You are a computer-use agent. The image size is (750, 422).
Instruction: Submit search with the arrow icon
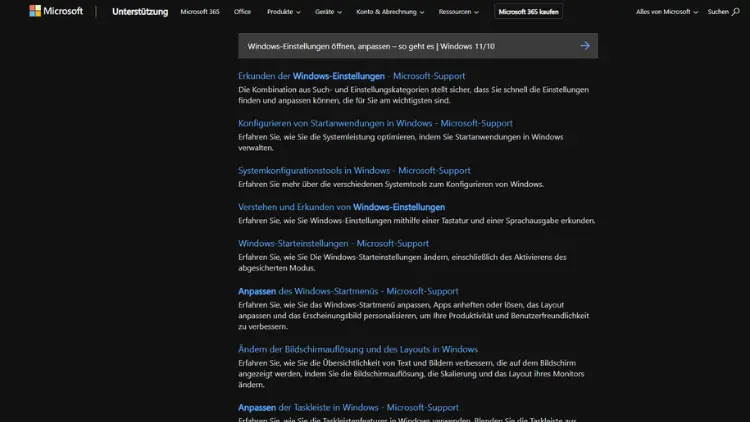coord(585,46)
